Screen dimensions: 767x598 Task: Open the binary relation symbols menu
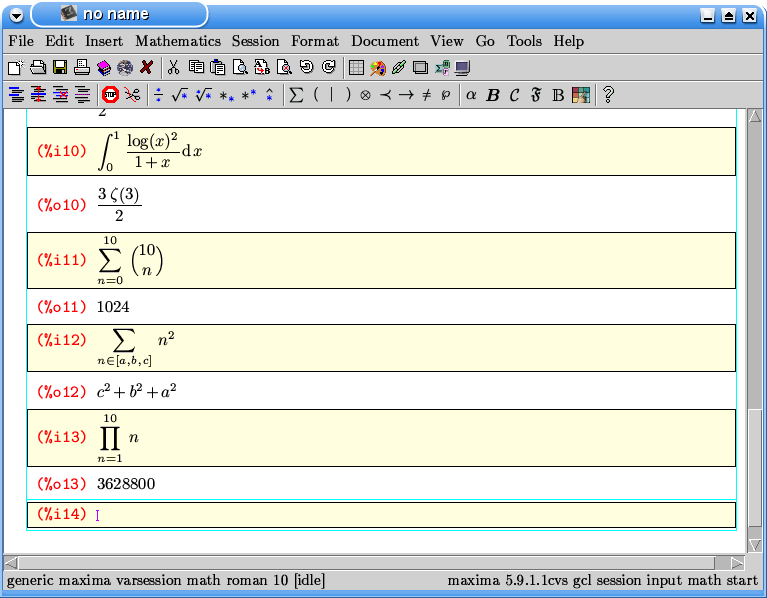click(x=385, y=94)
